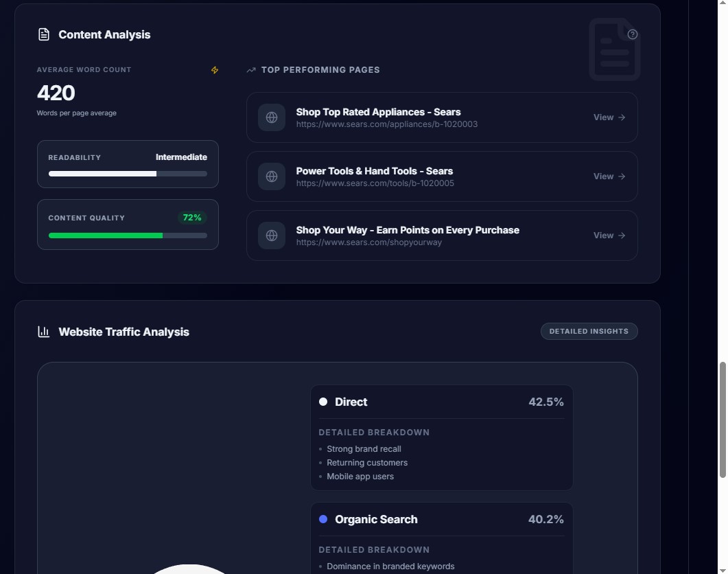Viewport: 728px width, 574px height.
Task: Click 'Shop Your Way - Earn Points' title
Action: (x=408, y=230)
